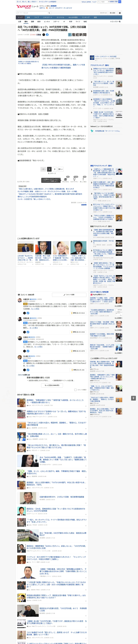The width and height of the screenshot is (138, 644).
Task: Click the 記事に関する報告 report icon
Action: click(x=23, y=182)
